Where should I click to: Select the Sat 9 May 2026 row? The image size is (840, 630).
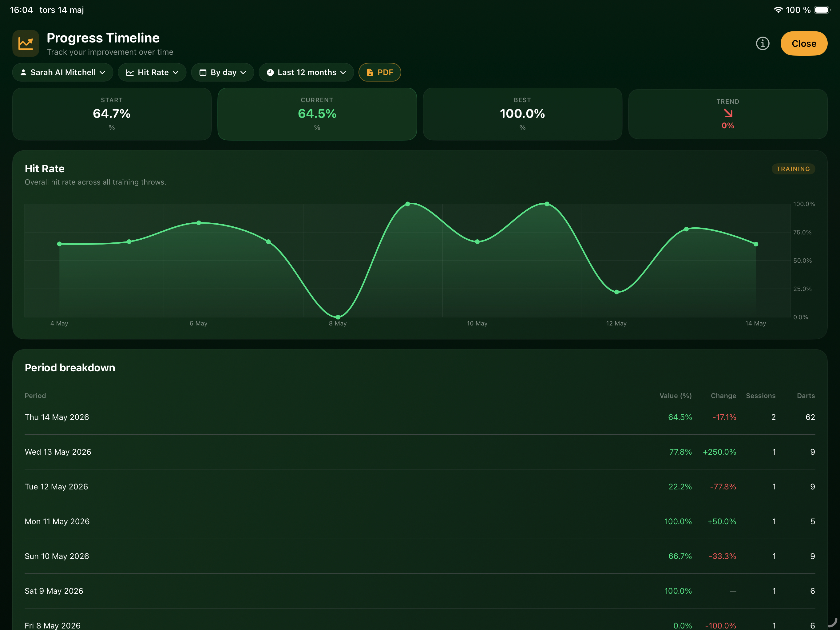coord(420,591)
